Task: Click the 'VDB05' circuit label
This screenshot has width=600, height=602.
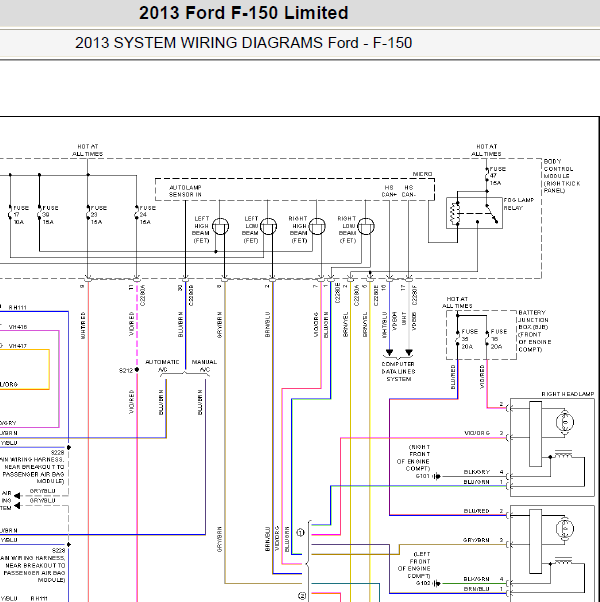Action: (x=414, y=321)
